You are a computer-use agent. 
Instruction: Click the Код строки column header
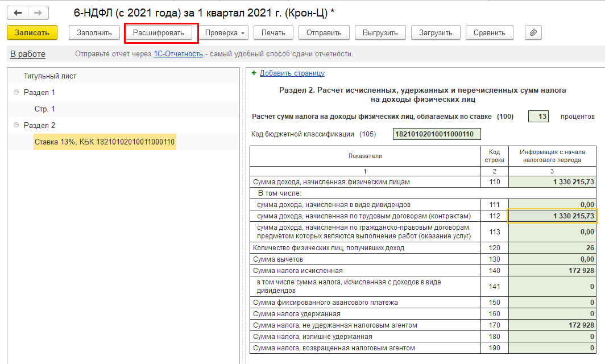495,156
